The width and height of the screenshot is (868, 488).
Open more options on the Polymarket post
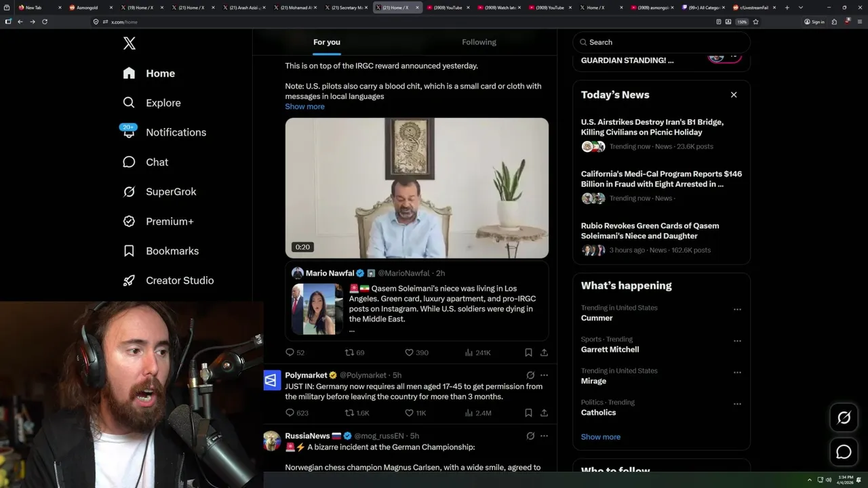coord(544,375)
